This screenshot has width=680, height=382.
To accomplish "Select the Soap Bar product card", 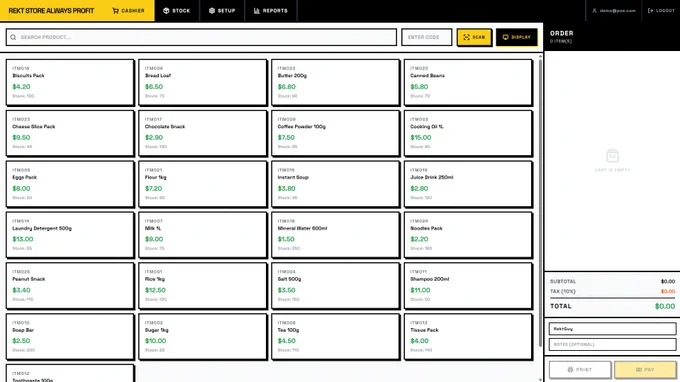I will (70, 336).
